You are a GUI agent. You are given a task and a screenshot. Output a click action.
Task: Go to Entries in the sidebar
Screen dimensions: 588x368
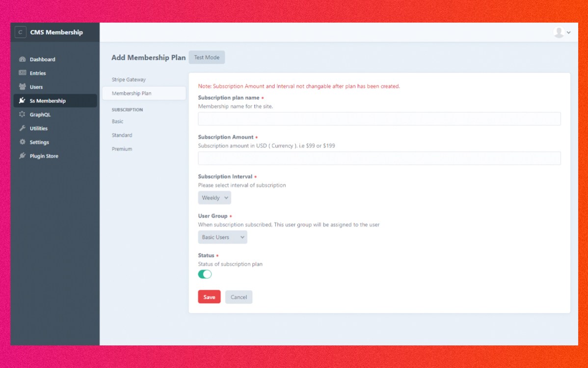(x=55, y=73)
